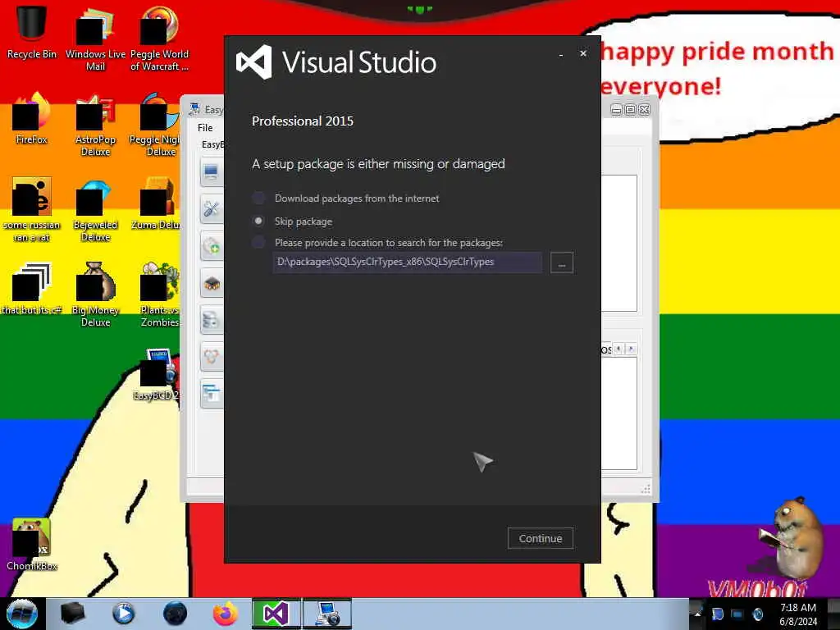Screen dimensions: 840x630
Task: Open the Windows Start orb
Action: [22, 614]
